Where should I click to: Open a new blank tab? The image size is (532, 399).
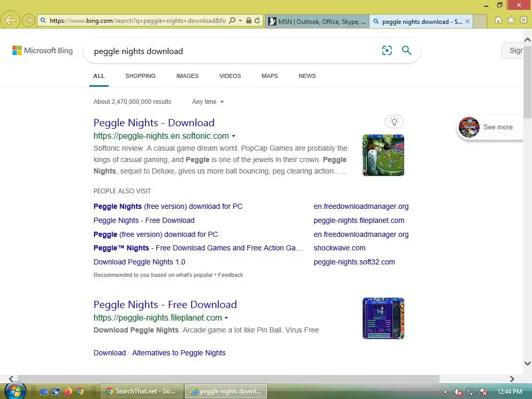[x=480, y=21]
